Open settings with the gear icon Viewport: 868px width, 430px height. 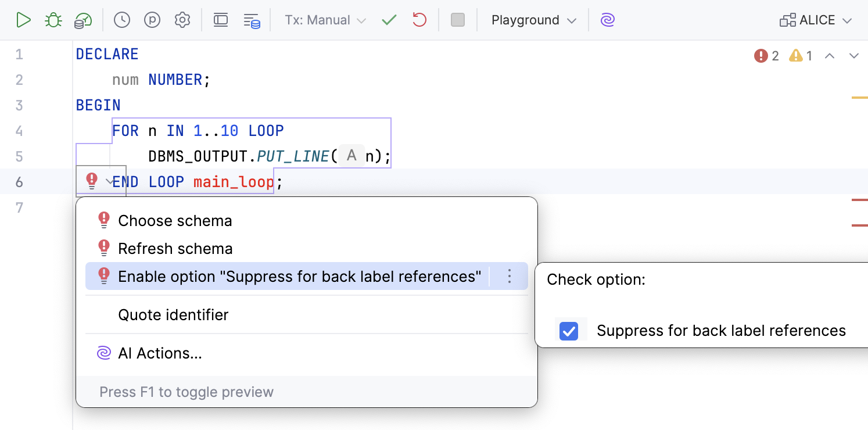(182, 19)
